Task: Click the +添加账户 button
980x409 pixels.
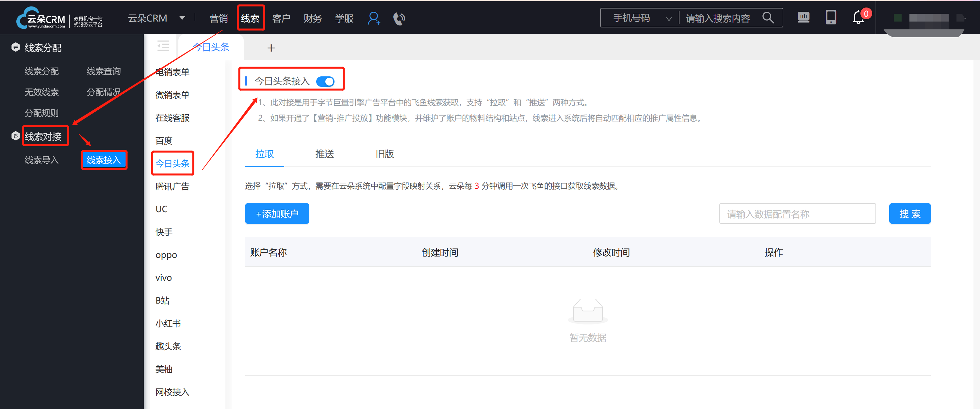Action: (x=277, y=213)
